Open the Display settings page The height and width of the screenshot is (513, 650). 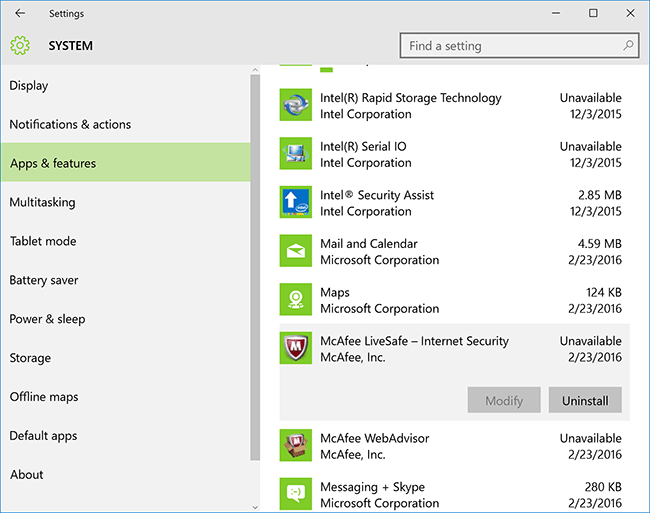[x=125, y=85]
